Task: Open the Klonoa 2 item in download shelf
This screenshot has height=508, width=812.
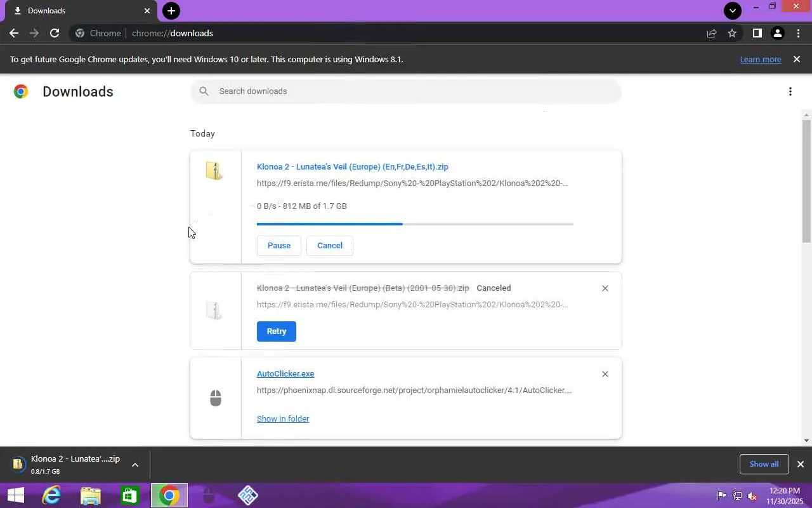Action: click(67, 465)
